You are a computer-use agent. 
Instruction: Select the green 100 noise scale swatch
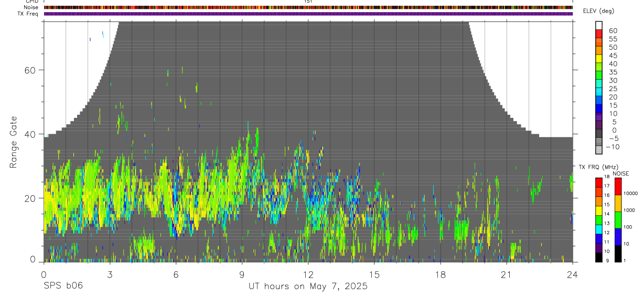pyautogui.click(x=618, y=220)
